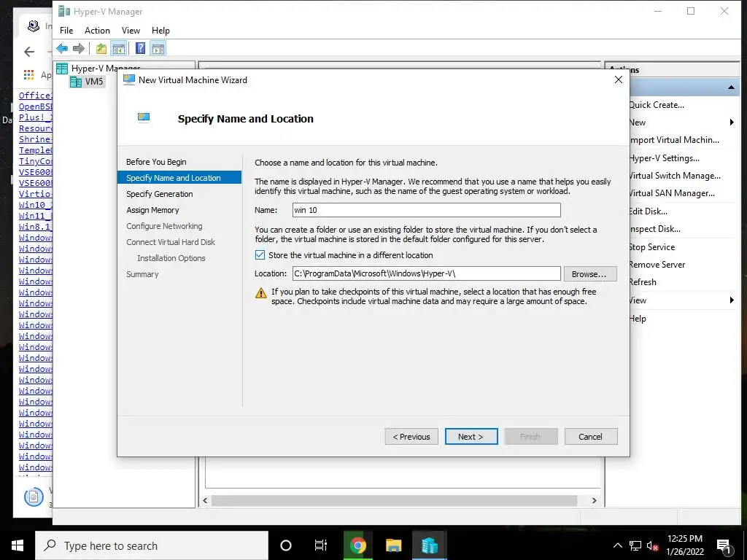The image size is (747, 560).
Task: Go to Assign Memory step
Action: (152, 210)
